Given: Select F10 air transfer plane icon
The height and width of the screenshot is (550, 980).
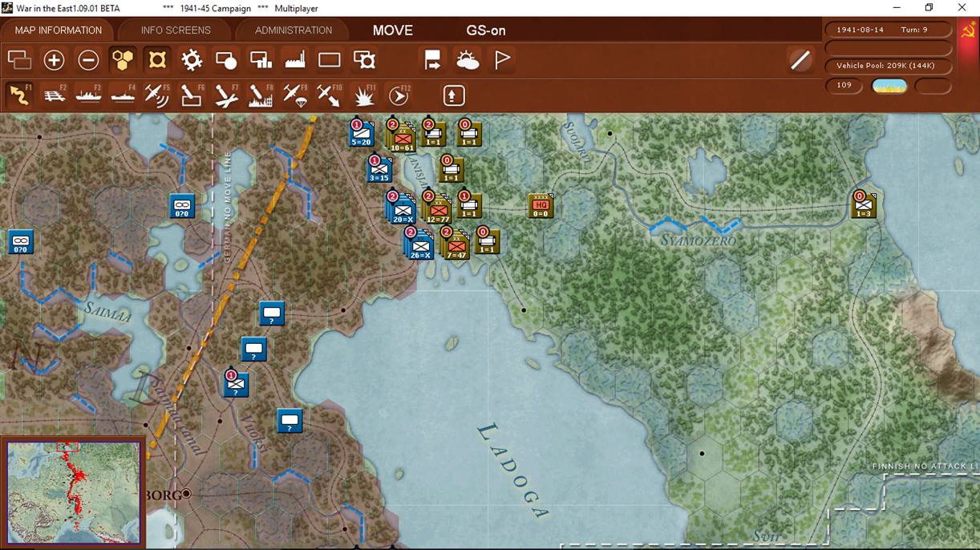Looking at the screenshot, I should point(330,95).
